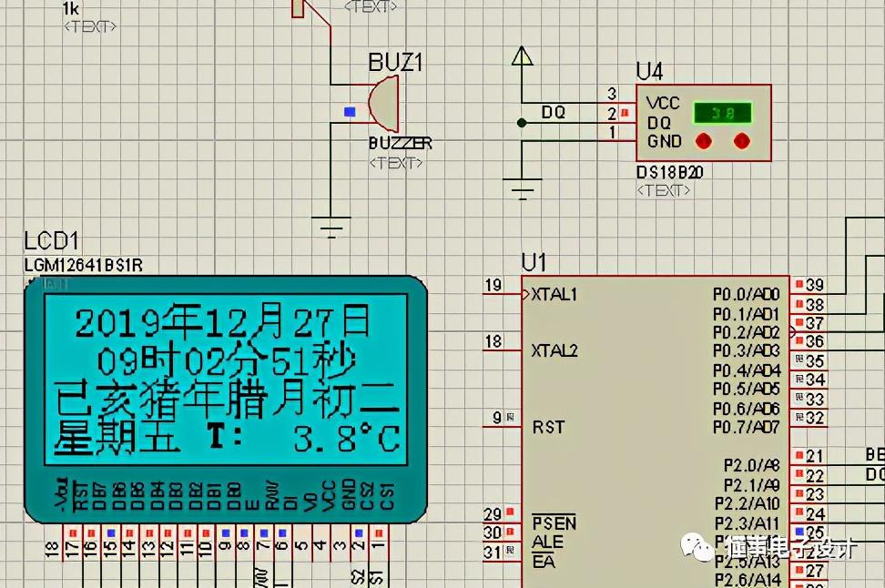Viewport: 885px width, 588px height.
Task: Click the <TEXT> placeholder under DS18B20
Action: (663, 191)
